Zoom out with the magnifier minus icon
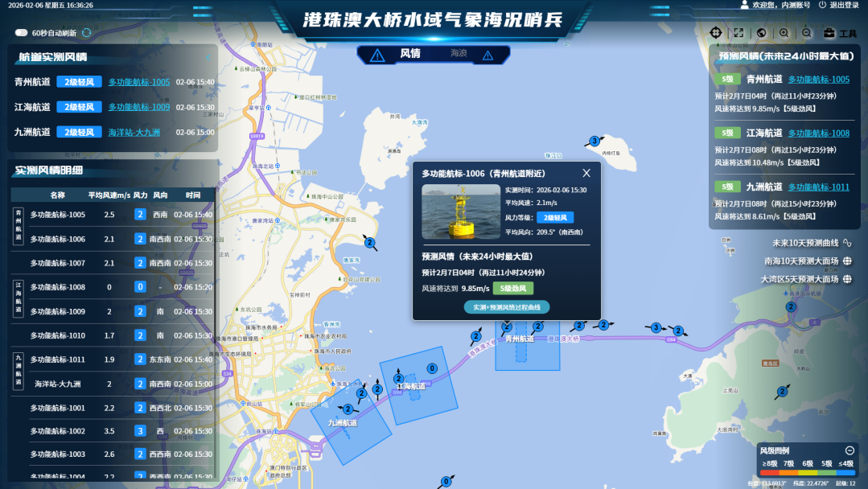868x489 pixels. click(807, 33)
